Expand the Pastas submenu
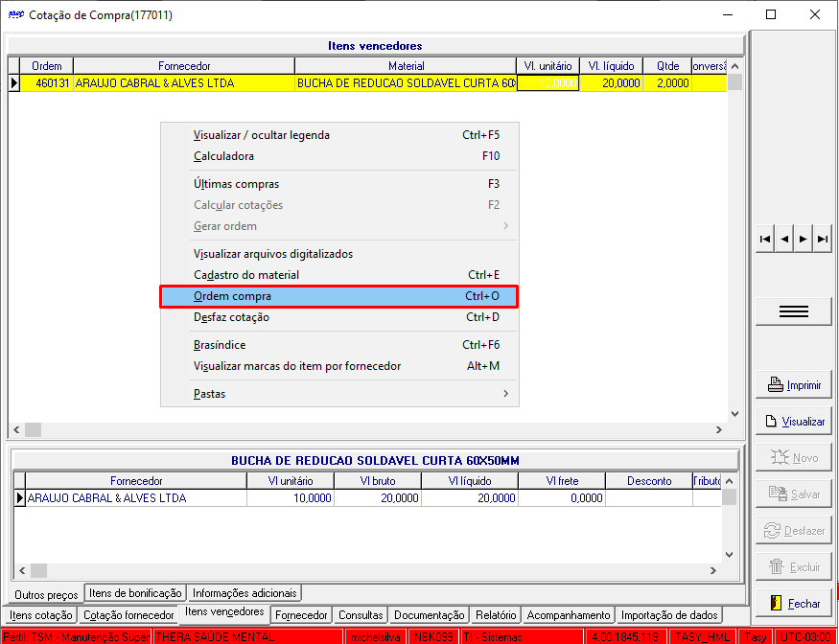839x644 pixels. 339,394
